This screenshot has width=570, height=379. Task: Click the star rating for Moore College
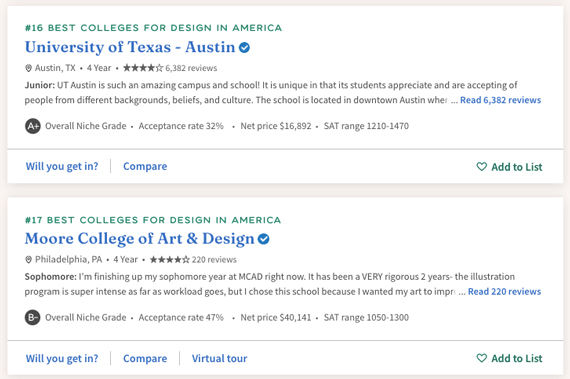(170, 259)
